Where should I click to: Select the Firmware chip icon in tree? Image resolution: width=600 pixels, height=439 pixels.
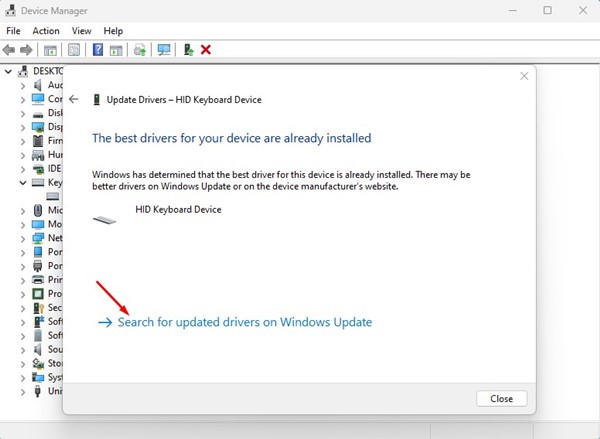point(38,141)
